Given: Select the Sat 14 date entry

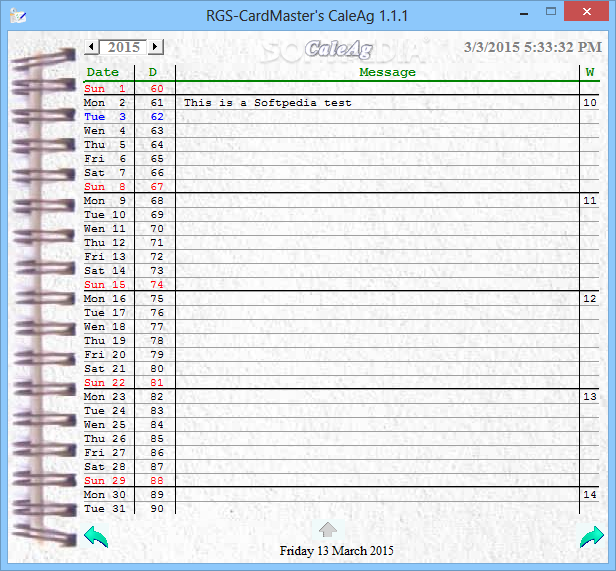Looking at the screenshot, I should coord(104,271).
